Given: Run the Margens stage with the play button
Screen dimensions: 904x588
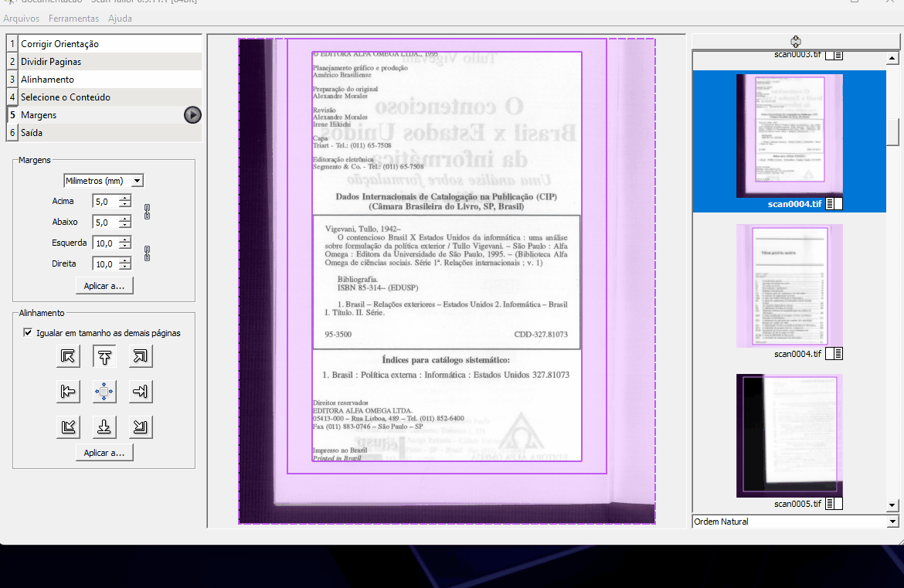Looking at the screenshot, I should pos(192,115).
